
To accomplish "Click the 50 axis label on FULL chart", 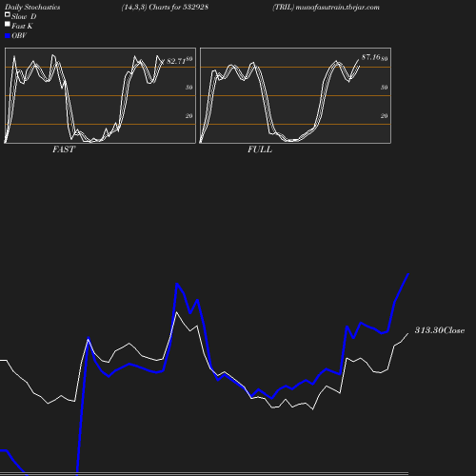I will click(385, 88).
